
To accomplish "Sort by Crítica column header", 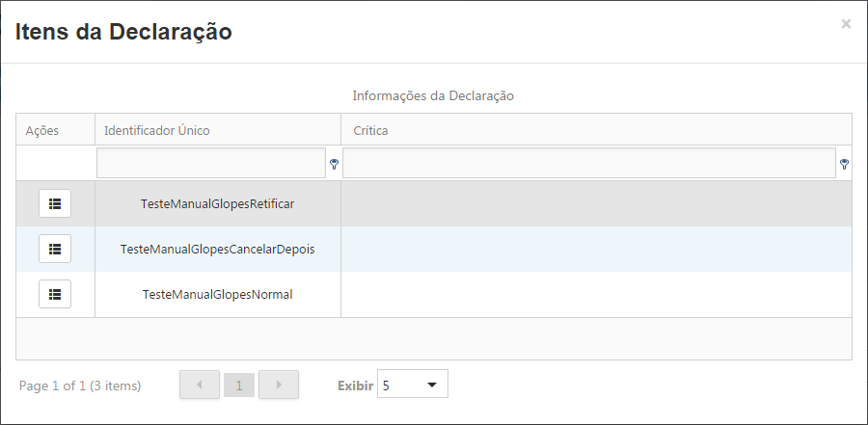I will (596, 130).
